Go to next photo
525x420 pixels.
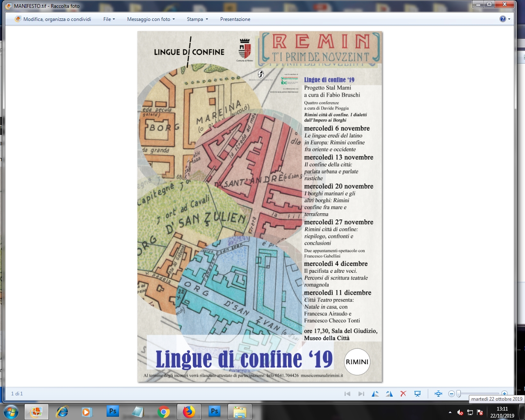tap(361, 394)
